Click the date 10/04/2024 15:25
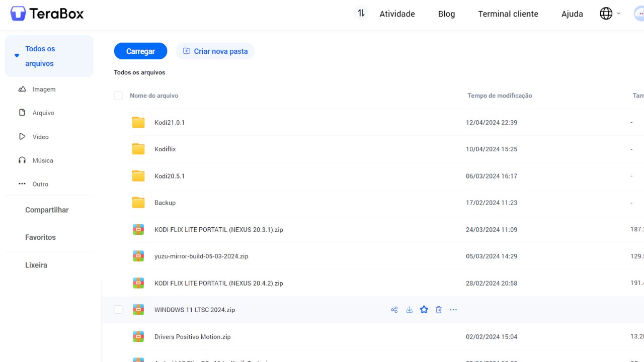The height and width of the screenshot is (362, 644). pyautogui.click(x=492, y=149)
